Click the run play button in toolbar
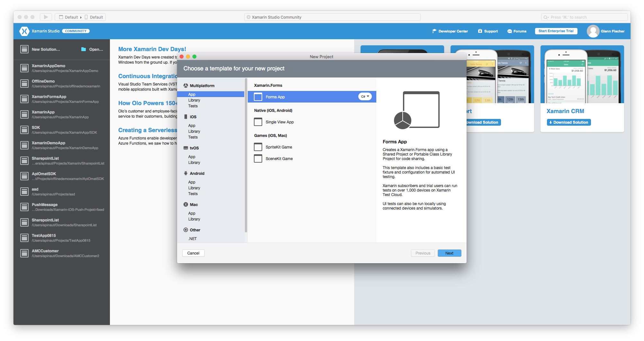 (46, 17)
